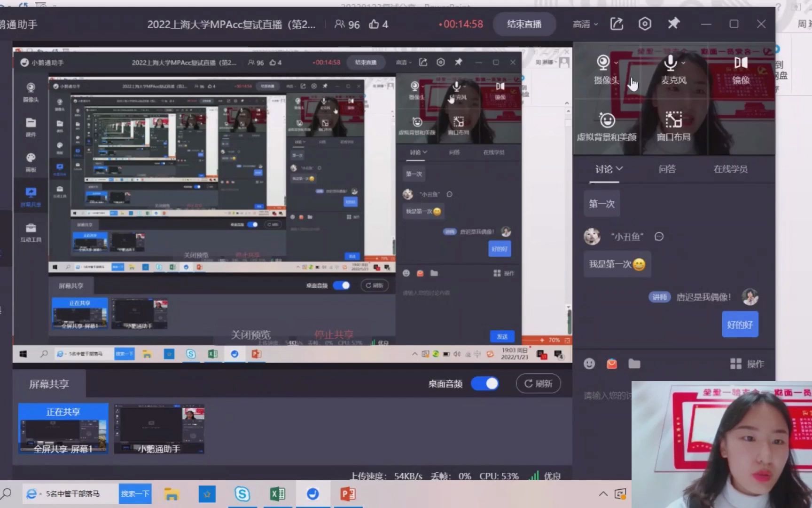
Task: Select 屏幕共享 in the preview's left sidebar
Action: tap(31, 197)
